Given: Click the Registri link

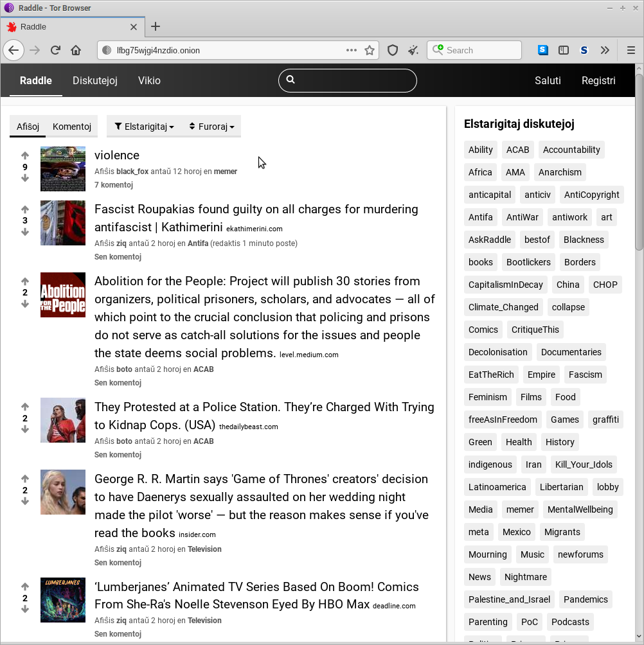Looking at the screenshot, I should (x=598, y=80).
